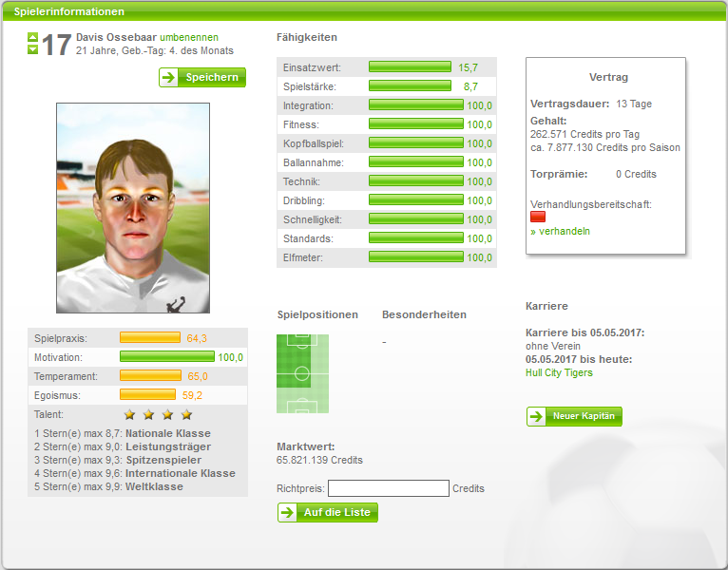
Task: Click the Fitness progress bar
Action: click(x=416, y=123)
